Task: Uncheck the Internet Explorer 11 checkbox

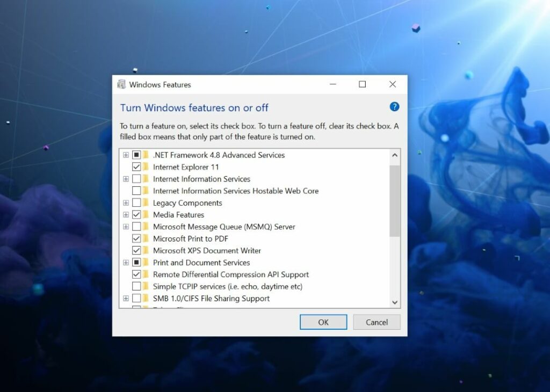Action: (x=136, y=167)
